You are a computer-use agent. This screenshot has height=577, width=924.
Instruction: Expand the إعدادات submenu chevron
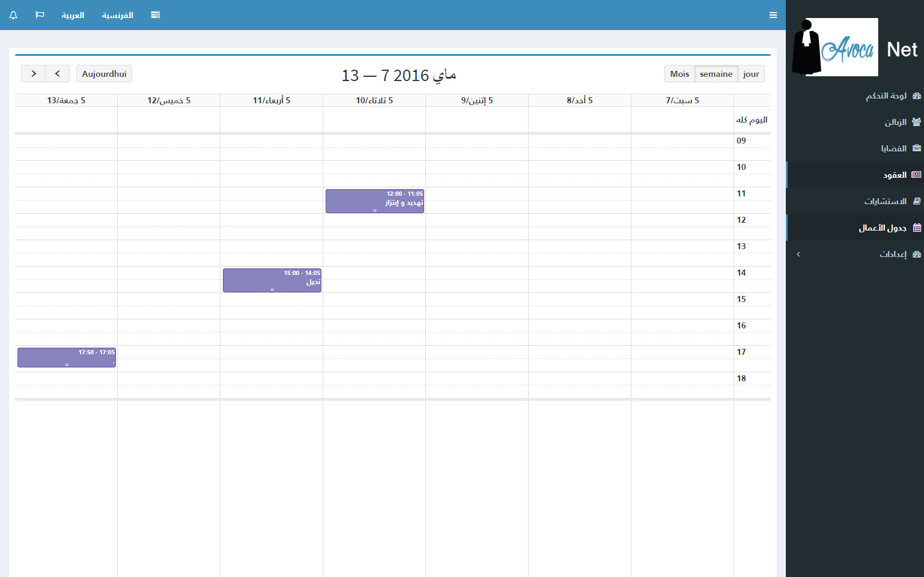pos(798,255)
